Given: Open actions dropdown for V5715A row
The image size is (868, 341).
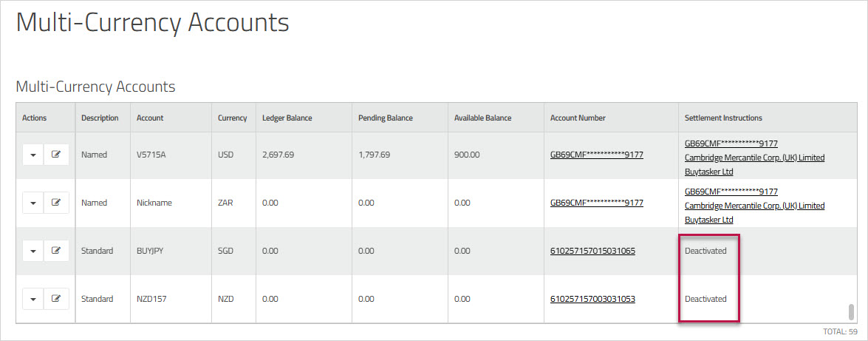Looking at the screenshot, I should point(33,155).
